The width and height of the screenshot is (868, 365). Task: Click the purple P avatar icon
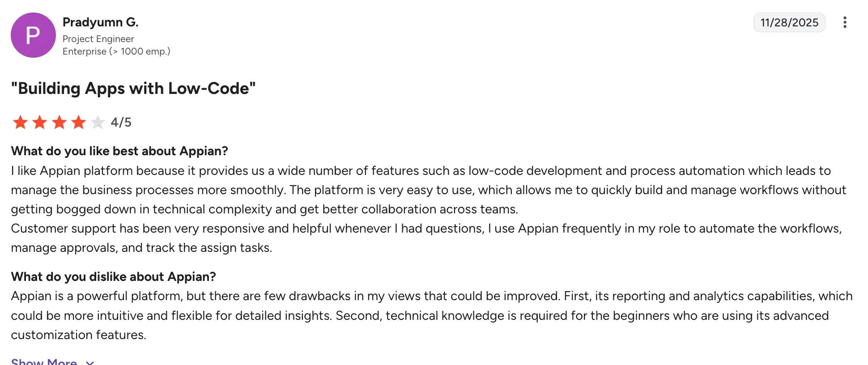tap(33, 35)
